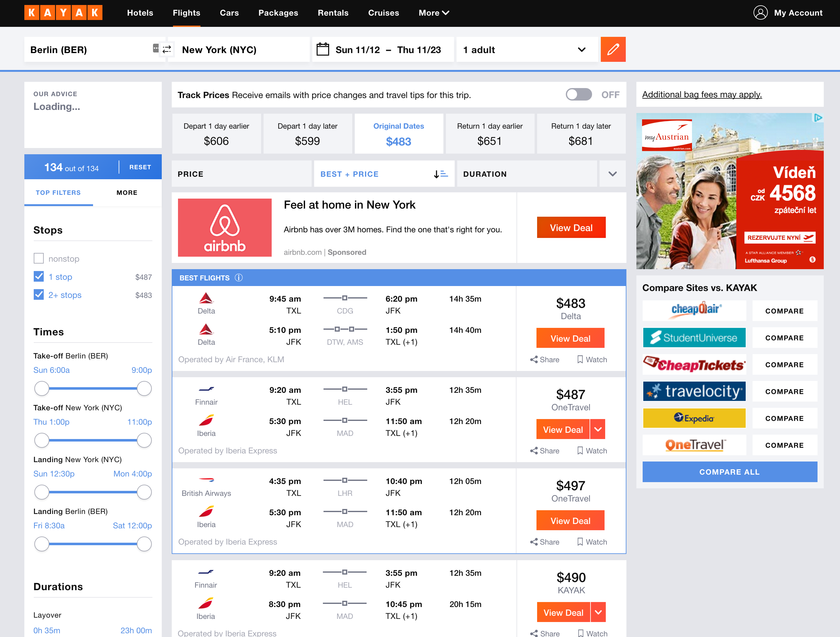Screen dimensions: 840x637
Task: Check the nonstop filter checkbox
Action: click(x=39, y=259)
